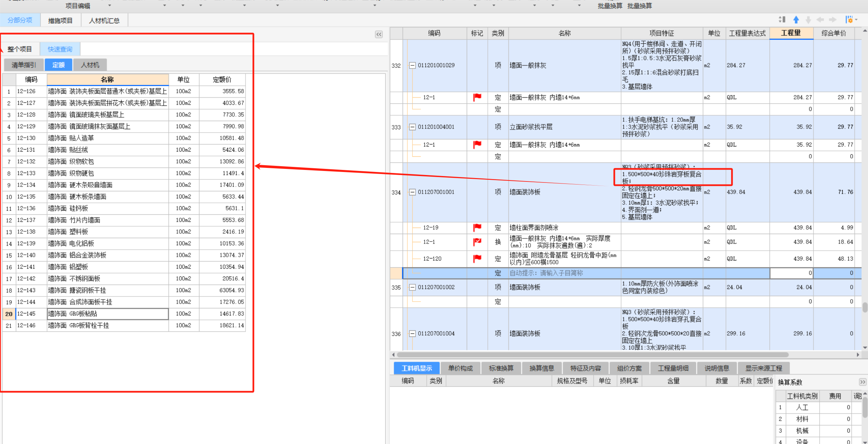This screenshot has width=868, height=444.
Task: Click the 项目特征 column header
Action: click(x=661, y=33)
